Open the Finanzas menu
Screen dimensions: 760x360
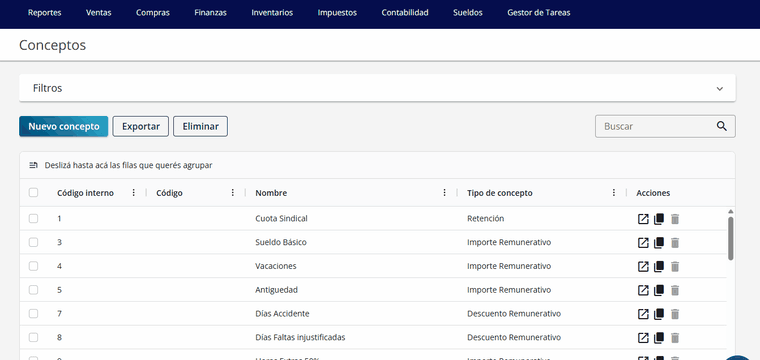210,13
